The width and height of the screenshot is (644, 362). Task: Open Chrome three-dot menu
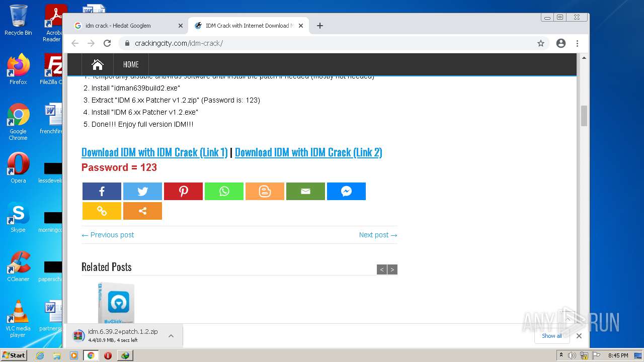pyautogui.click(x=578, y=43)
